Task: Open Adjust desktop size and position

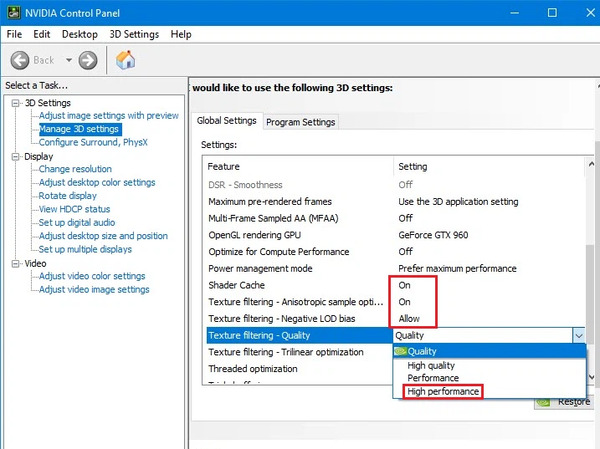Action: [x=103, y=236]
